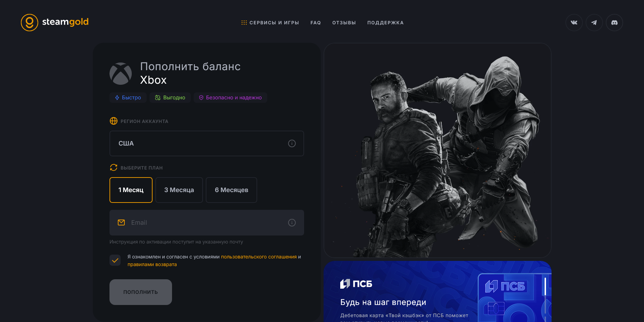Uncheck the user agreement checkbox
Image resolution: width=644 pixels, height=322 pixels.
click(115, 260)
